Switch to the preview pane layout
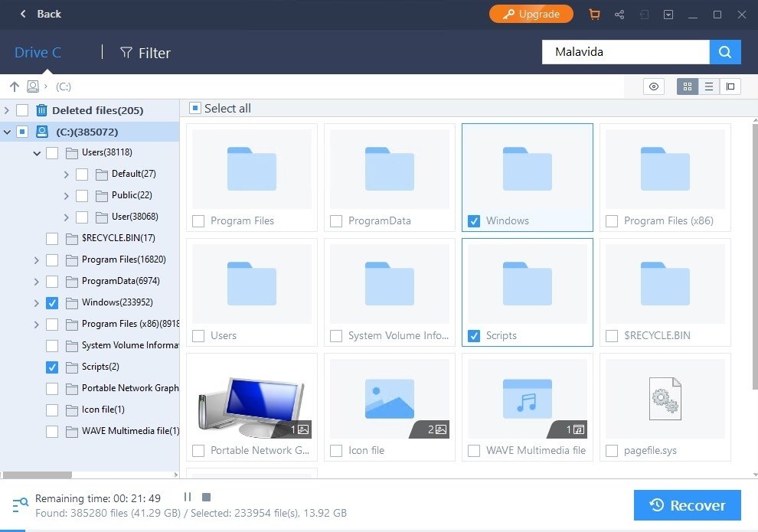The image size is (758, 532). pos(729,86)
